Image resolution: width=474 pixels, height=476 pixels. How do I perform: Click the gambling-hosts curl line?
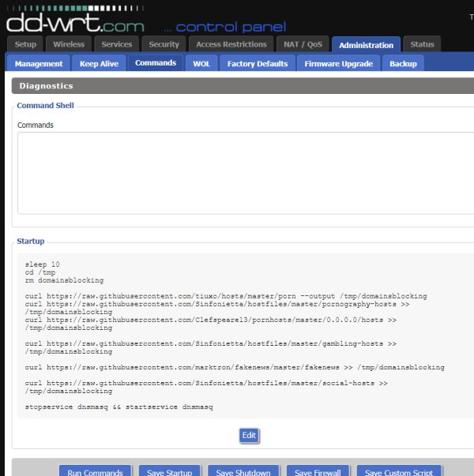tap(211, 347)
